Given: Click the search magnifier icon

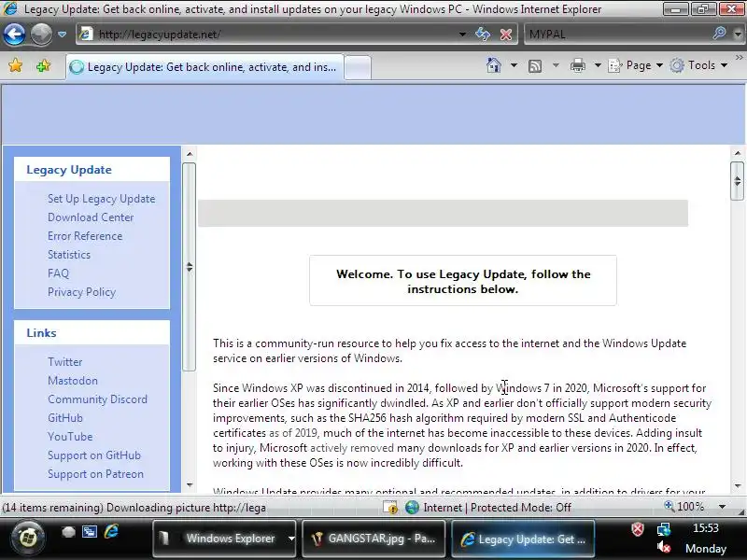Looking at the screenshot, I should tap(719, 34).
